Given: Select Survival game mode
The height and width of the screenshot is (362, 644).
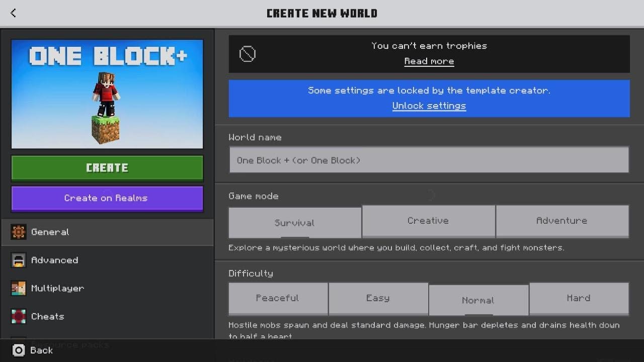Looking at the screenshot, I should pos(295,223).
